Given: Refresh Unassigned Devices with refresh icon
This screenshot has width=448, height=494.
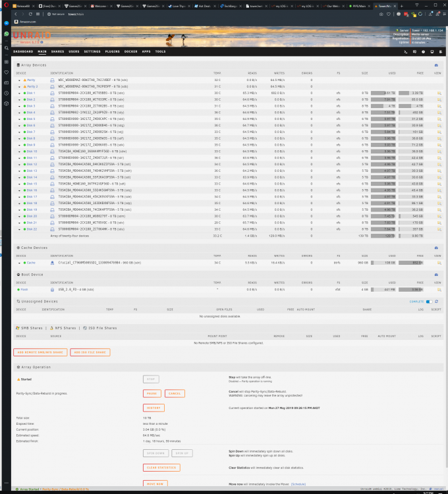Looking at the screenshot, I should pyautogui.click(x=437, y=302).
